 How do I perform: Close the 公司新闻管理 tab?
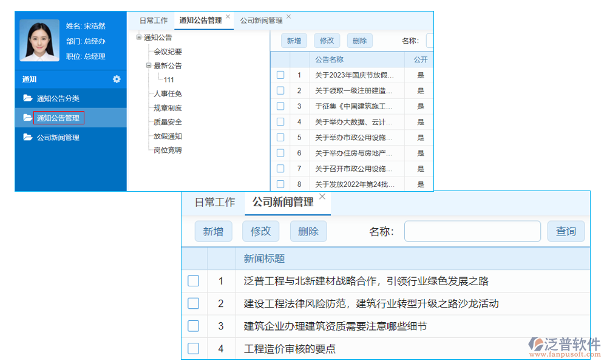322,196
